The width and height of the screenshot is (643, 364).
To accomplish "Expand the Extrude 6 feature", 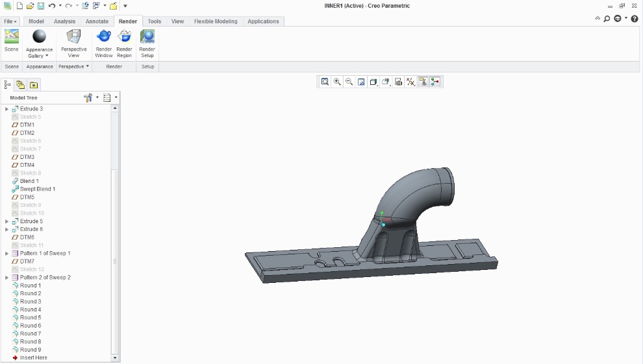I will coord(6,229).
